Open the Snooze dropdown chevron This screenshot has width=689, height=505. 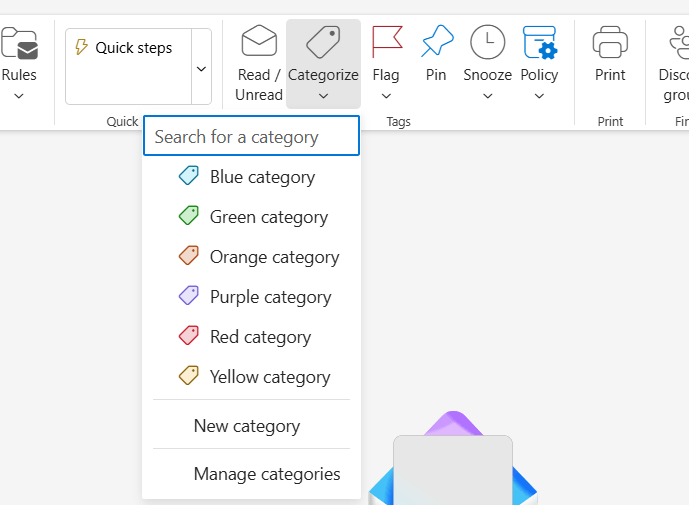coord(488,96)
